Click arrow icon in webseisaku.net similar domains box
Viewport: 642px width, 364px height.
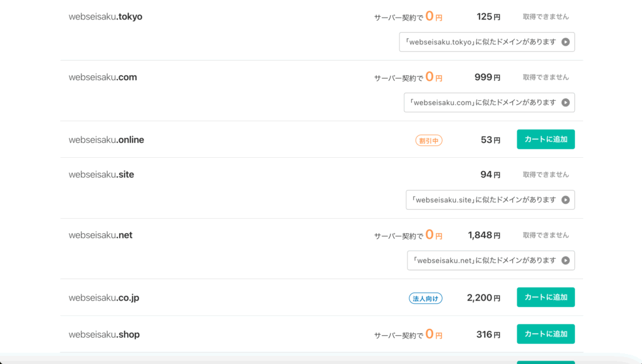[x=566, y=261]
